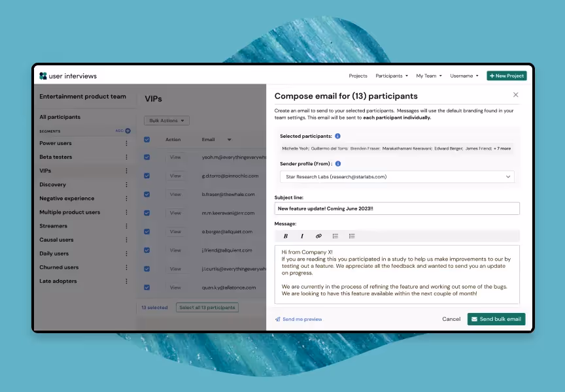Uncheck the j.friend participant row checkbox
Viewport: 565px width, 392px height.
click(x=146, y=250)
